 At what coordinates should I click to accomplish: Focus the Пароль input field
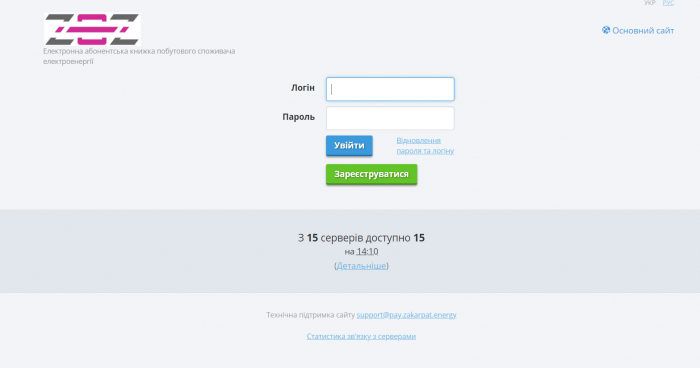[390, 118]
